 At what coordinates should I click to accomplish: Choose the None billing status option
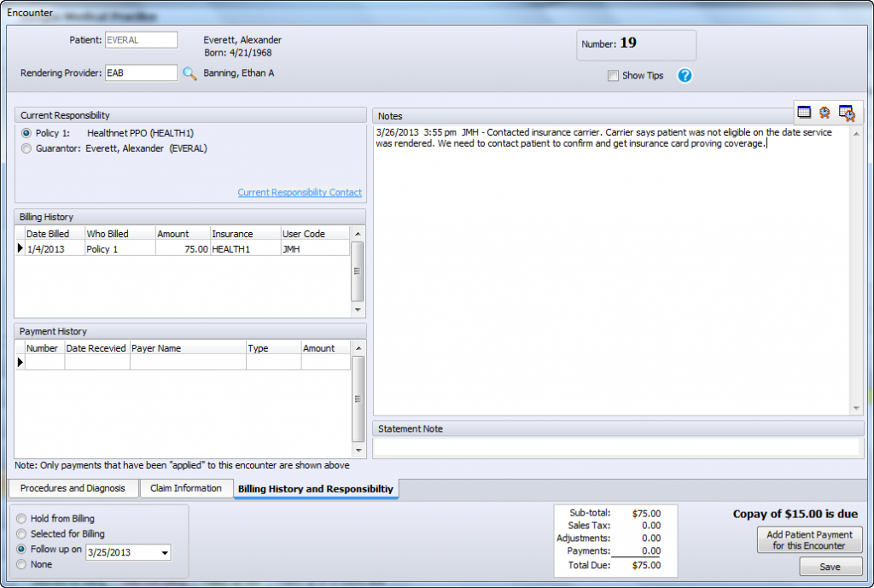pos(20,564)
